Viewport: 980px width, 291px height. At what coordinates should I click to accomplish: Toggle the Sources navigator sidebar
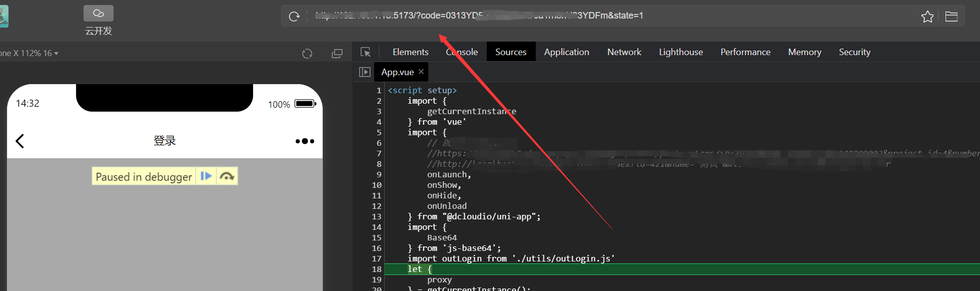[365, 72]
